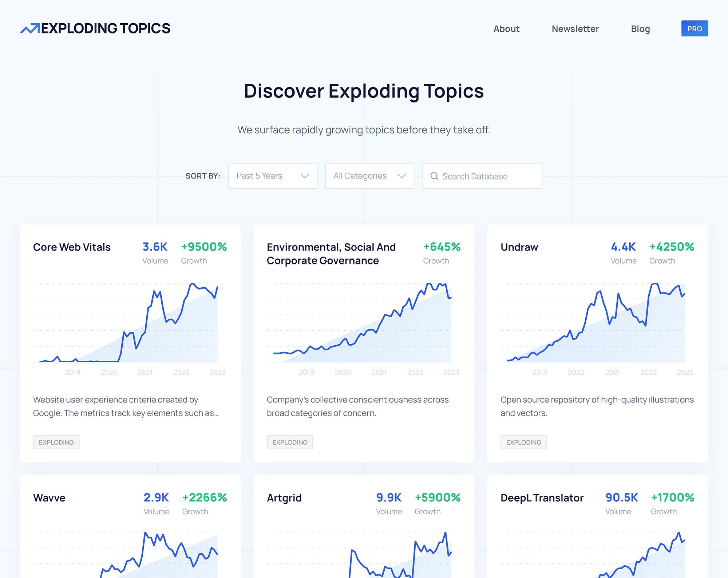Expand the All Categories dropdown

pos(369,176)
